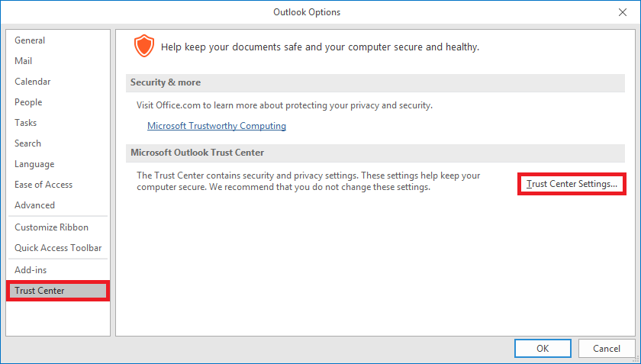Click the Trust Center Settings button

[572, 184]
